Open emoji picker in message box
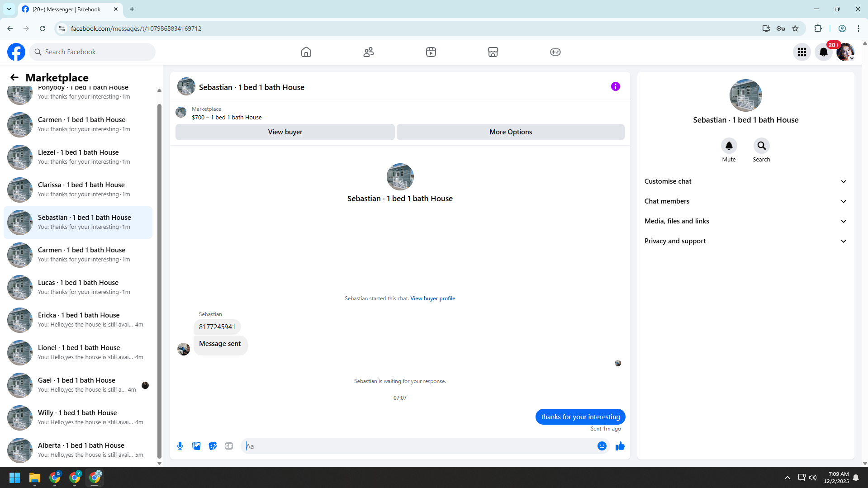Viewport: 868px width, 488px height. click(x=602, y=446)
